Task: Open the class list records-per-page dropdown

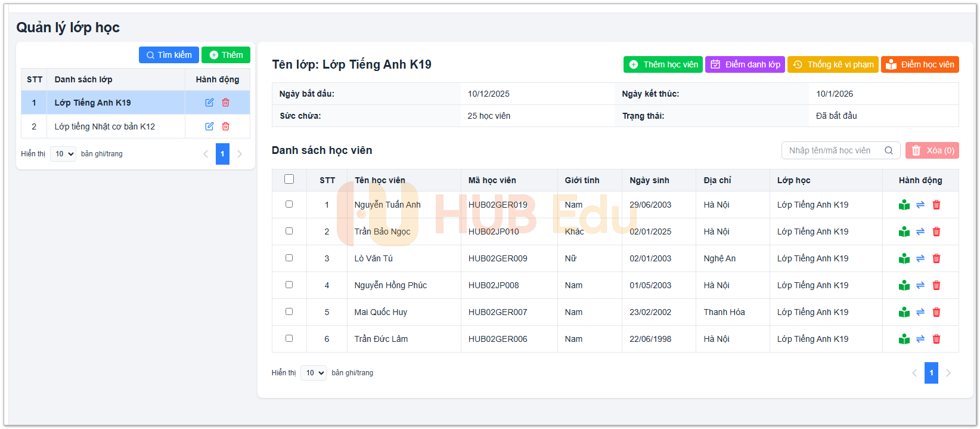Action: click(63, 154)
